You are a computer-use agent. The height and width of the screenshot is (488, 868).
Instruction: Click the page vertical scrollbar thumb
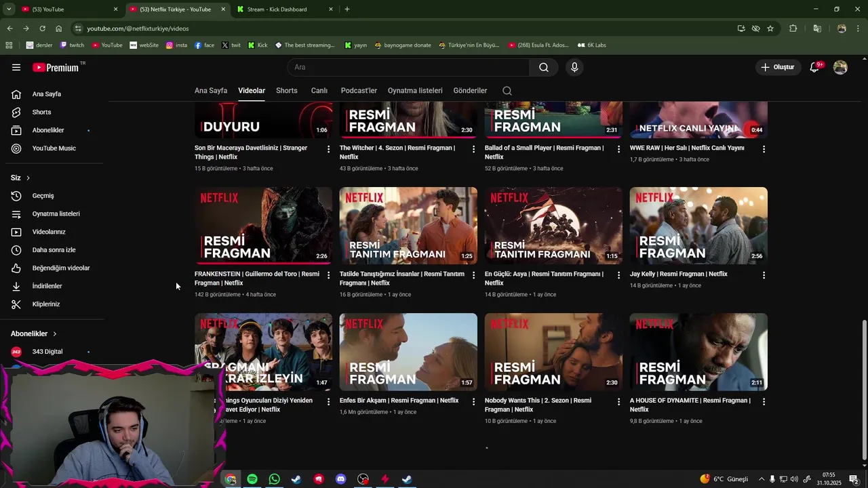pyautogui.click(x=863, y=390)
